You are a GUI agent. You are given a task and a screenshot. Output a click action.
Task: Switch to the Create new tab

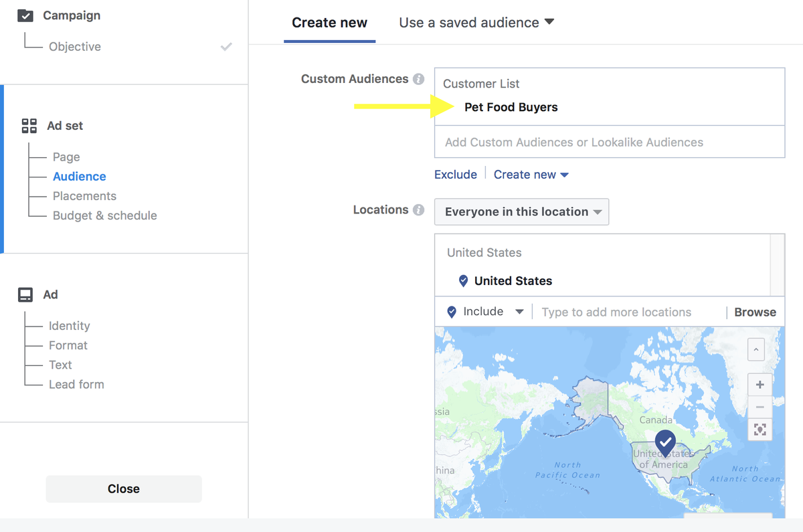[x=329, y=22]
